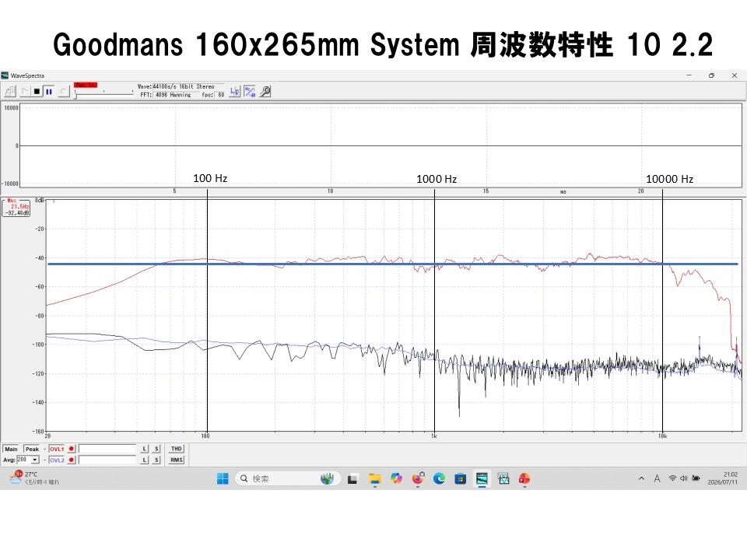Screen dimensions: 747x560
Task: Click the OVL1 name input field
Action: coord(107,449)
